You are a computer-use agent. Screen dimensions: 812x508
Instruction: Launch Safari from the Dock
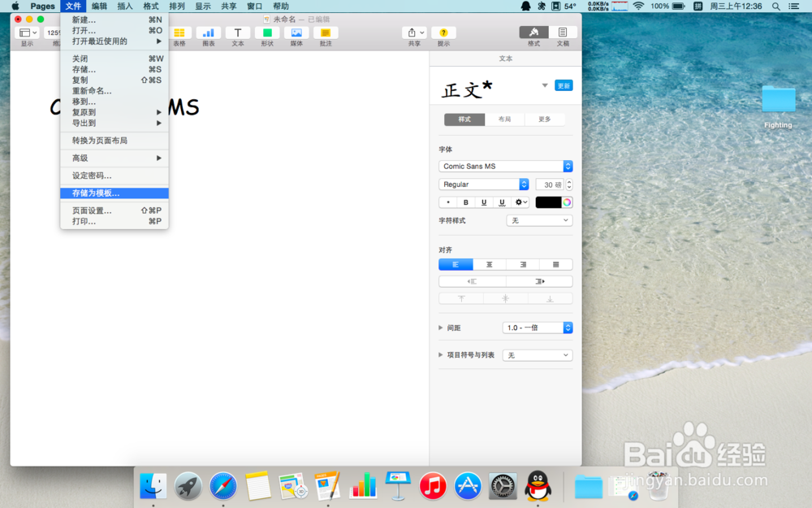point(223,486)
